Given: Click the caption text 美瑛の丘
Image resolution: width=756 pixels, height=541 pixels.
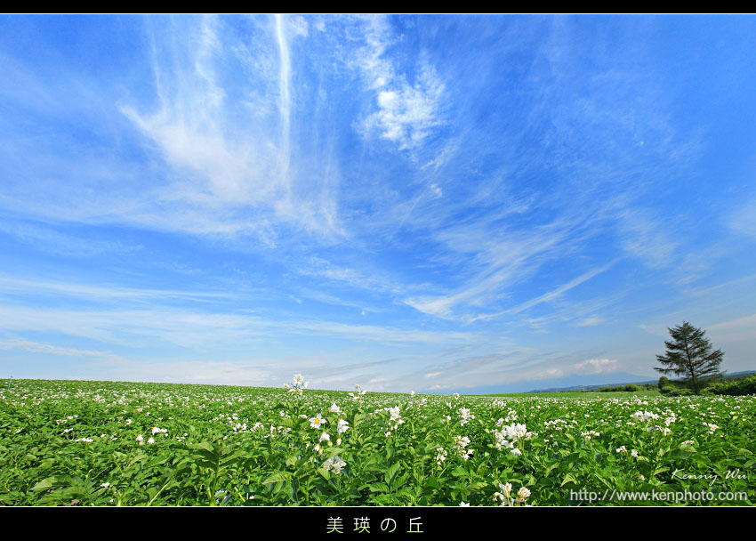Looking at the screenshot, I should point(374,525).
